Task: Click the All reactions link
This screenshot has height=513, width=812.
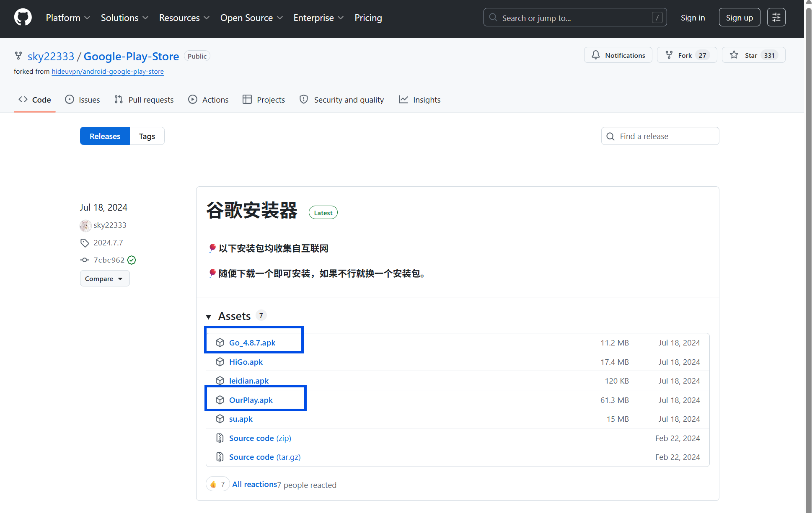Action: 255,484
